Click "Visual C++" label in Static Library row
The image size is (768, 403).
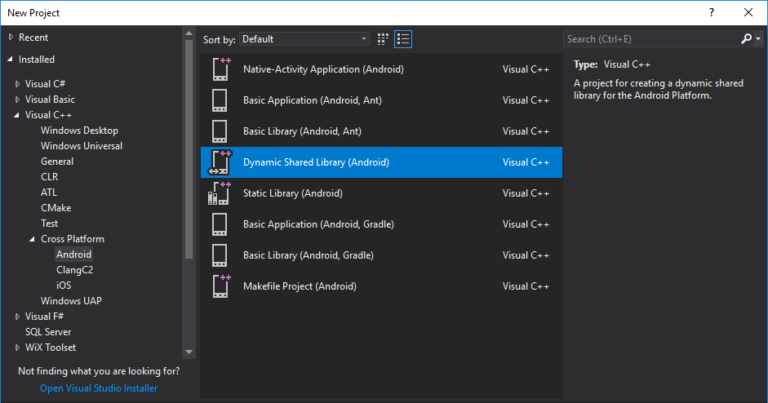tap(526, 193)
